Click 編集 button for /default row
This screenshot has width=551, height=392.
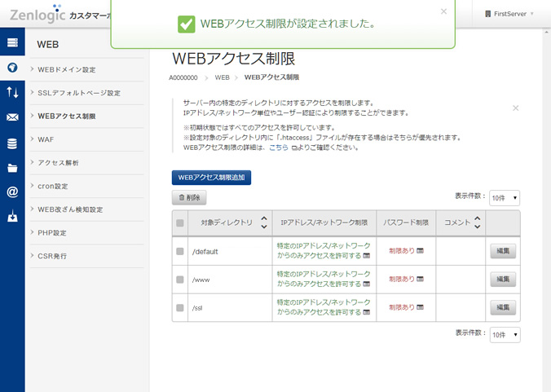tap(503, 251)
